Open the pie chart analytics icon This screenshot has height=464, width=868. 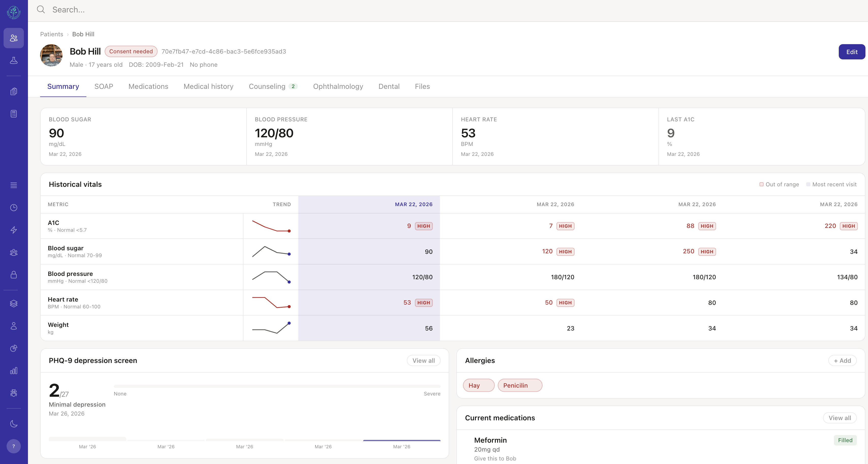pos(13,349)
